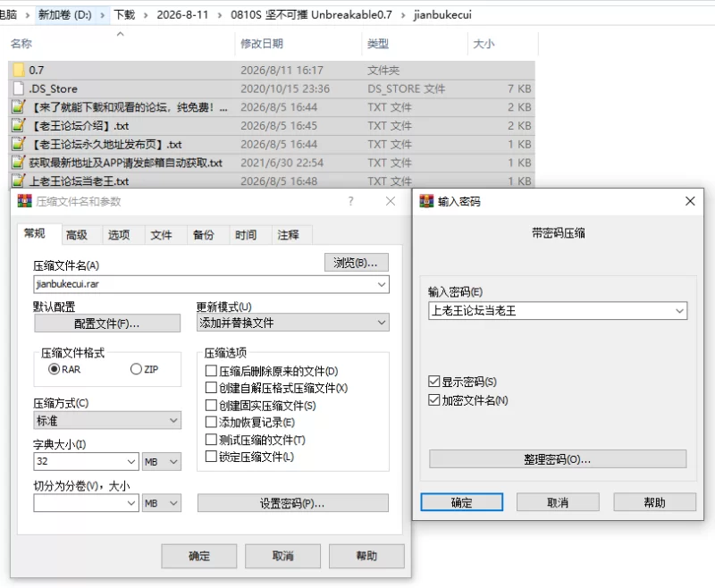
Task: Click the password input field
Action: tap(558, 311)
